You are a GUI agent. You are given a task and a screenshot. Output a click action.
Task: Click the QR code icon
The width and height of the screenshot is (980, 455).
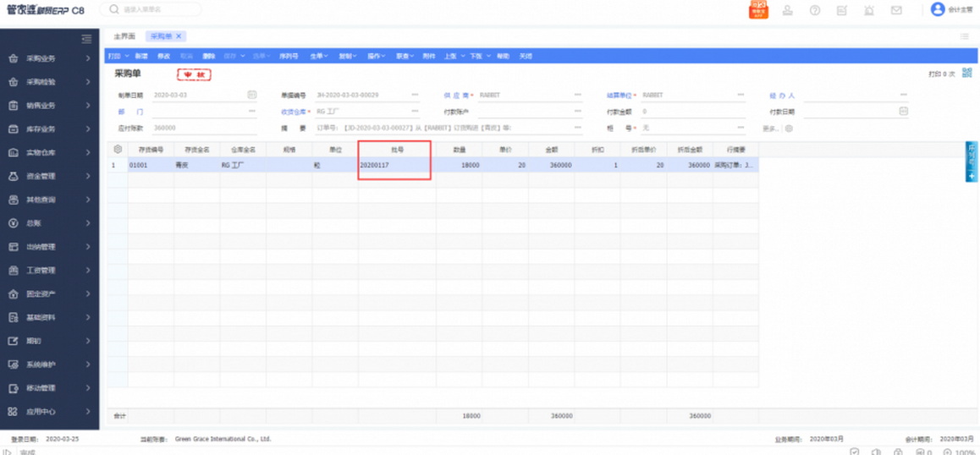[967, 74]
